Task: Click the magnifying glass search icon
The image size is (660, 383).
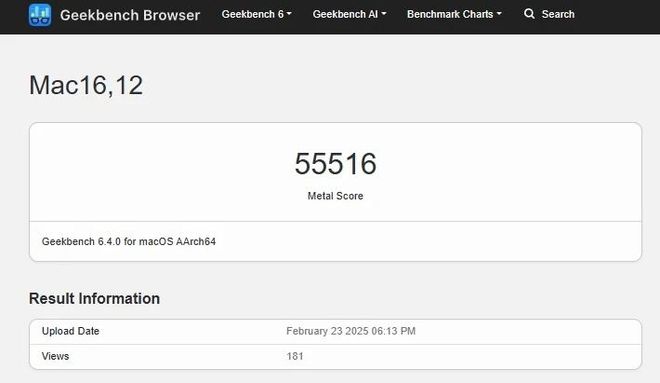Action: pyautogui.click(x=529, y=14)
